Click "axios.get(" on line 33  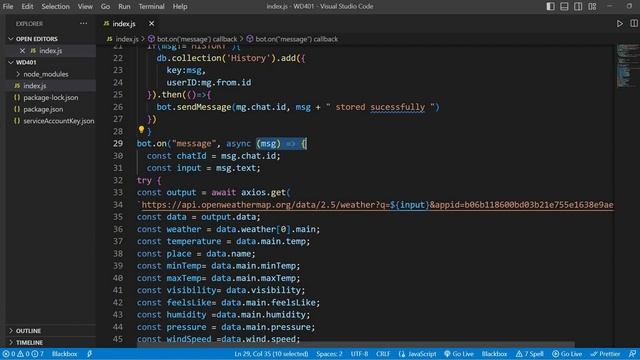266,193
